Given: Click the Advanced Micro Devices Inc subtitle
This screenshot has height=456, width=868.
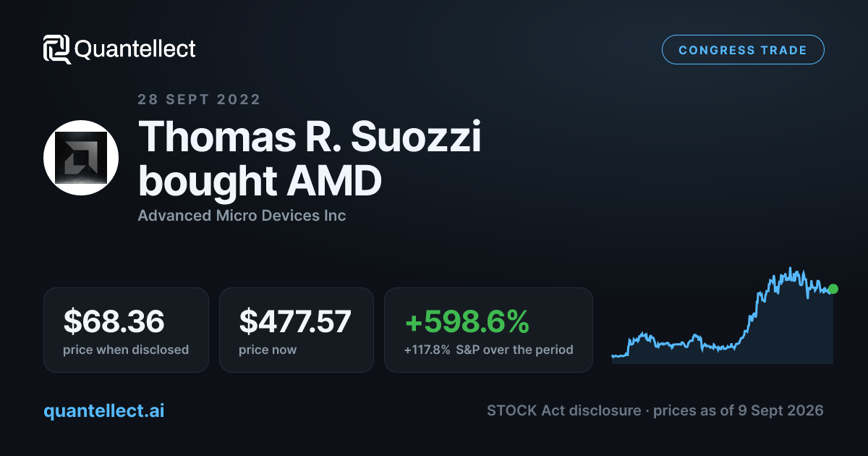Looking at the screenshot, I should [x=242, y=216].
